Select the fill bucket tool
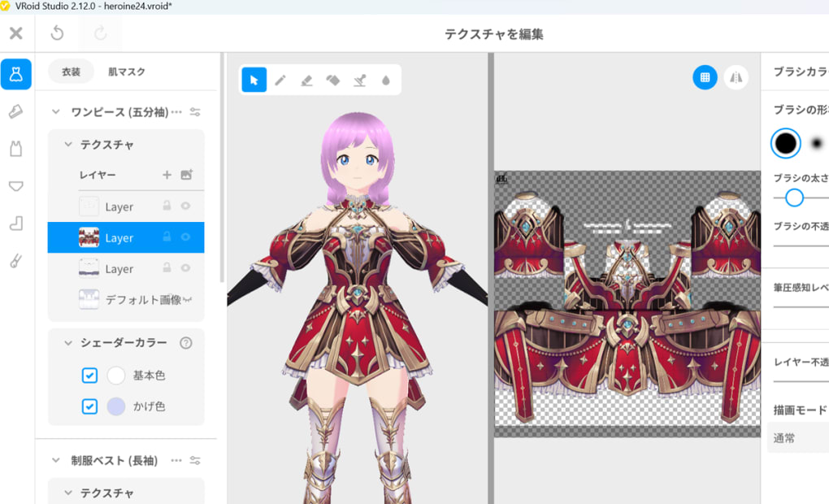Screen dimensions: 829x504 pyautogui.click(x=333, y=80)
